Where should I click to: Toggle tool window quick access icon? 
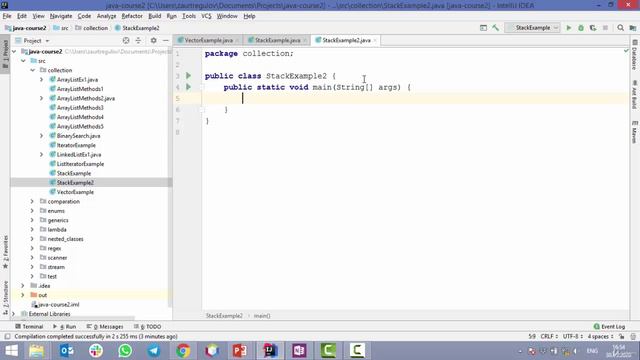pos(7,336)
